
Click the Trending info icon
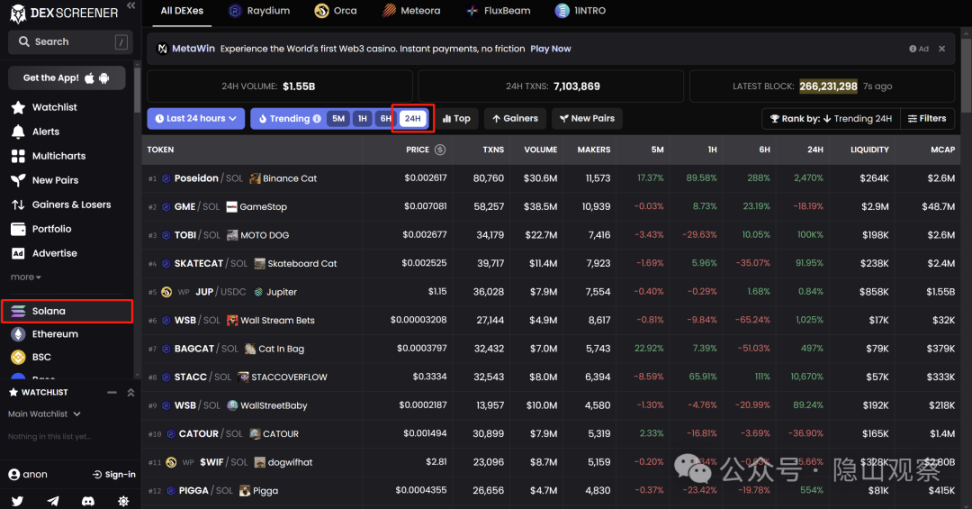pyautogui.click(x=317, y=118)
